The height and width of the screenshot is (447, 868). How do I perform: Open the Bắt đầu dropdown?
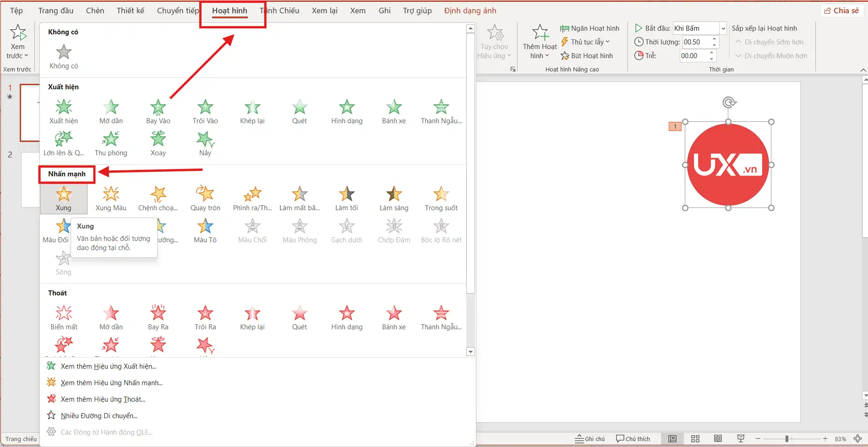pos(723,28)
